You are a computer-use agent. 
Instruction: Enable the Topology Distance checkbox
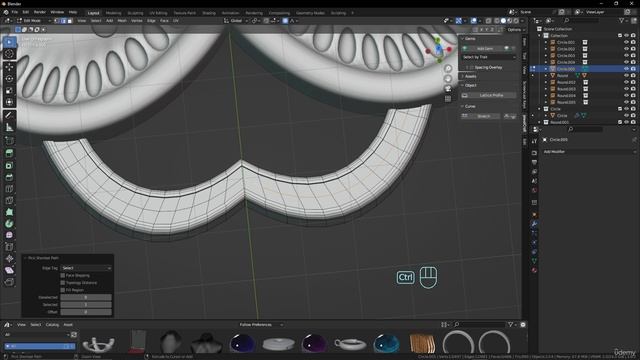point(63,282)
